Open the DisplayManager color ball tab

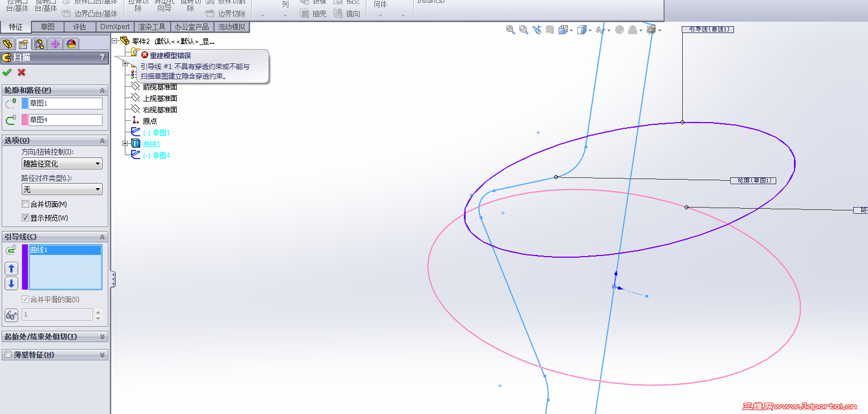(71, 44)
